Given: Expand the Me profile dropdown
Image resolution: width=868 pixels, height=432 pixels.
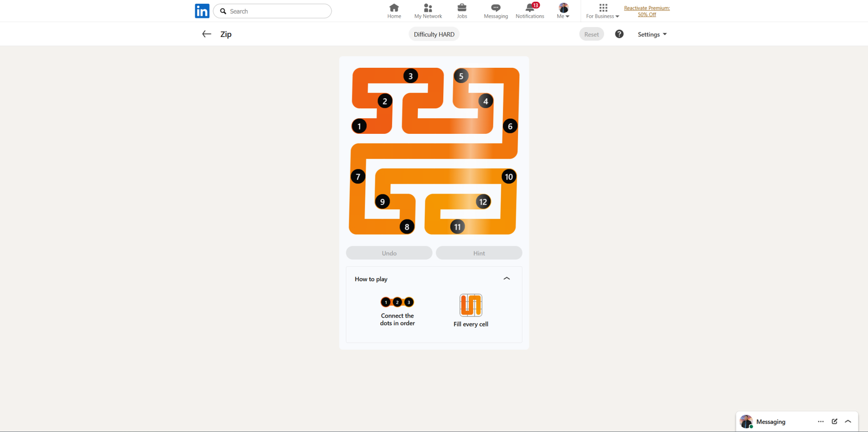Looking at the screenshot, I should point(563,11).
